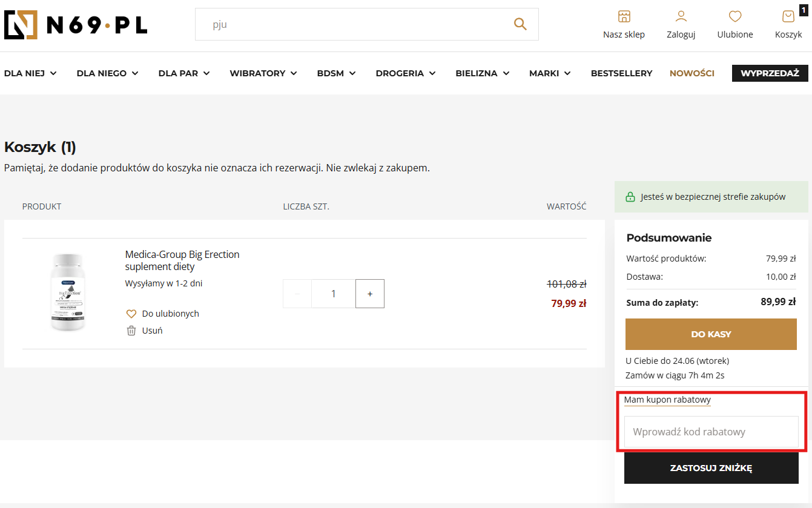
Task: Expand the DLA NIEJ menu
Action: [x=30, y=73]
